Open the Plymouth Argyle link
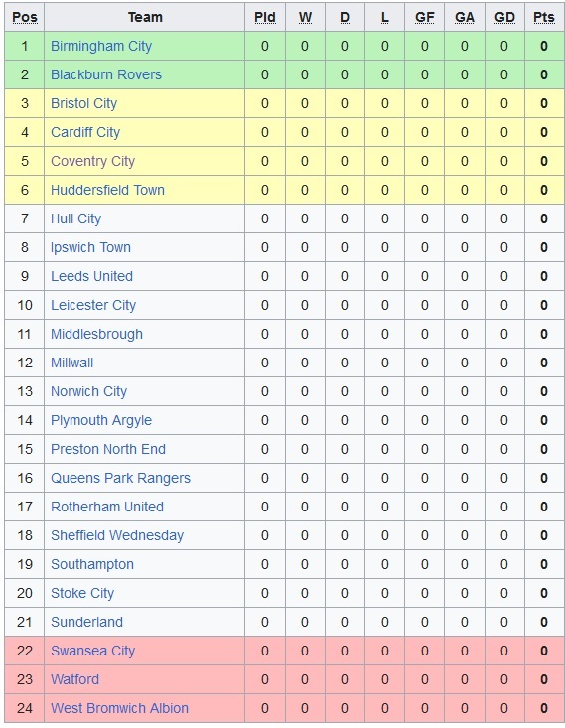 (x=101, y=420)
